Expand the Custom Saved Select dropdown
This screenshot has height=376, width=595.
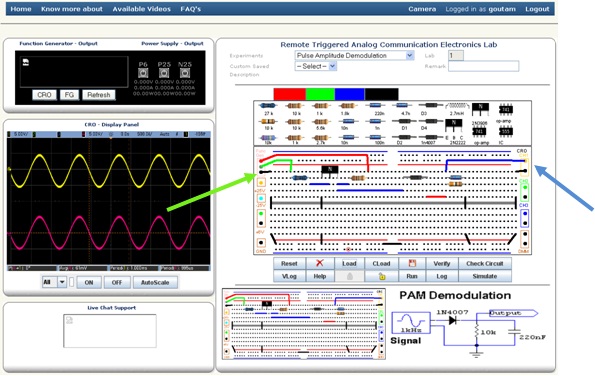pos(316,66)
